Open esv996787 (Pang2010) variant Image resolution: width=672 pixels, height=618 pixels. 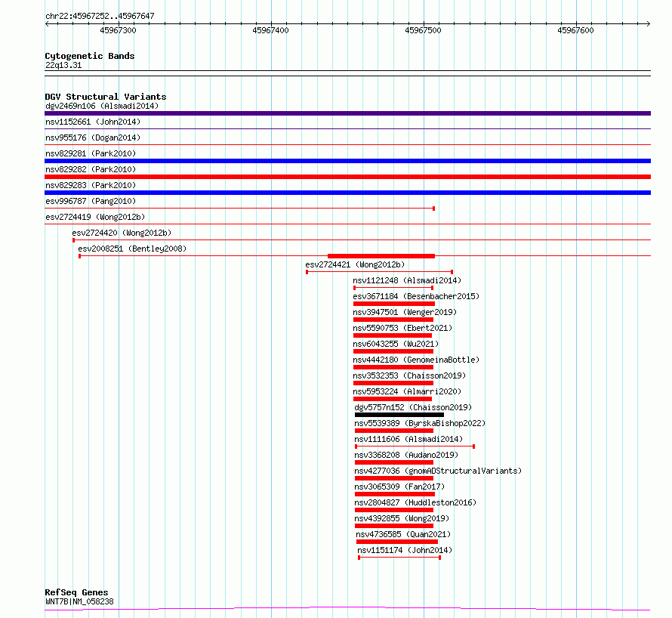(x=91, y=201)
